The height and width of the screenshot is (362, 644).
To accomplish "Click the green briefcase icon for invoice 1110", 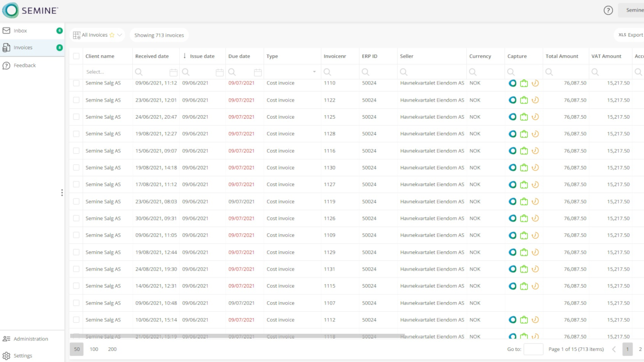I will [x=524, y=83].
